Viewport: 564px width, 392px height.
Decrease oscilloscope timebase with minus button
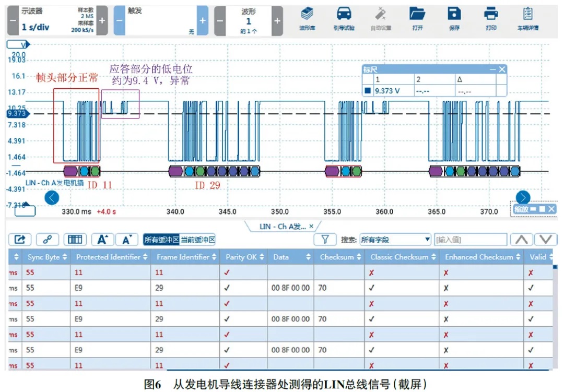[x=13, y=20]
